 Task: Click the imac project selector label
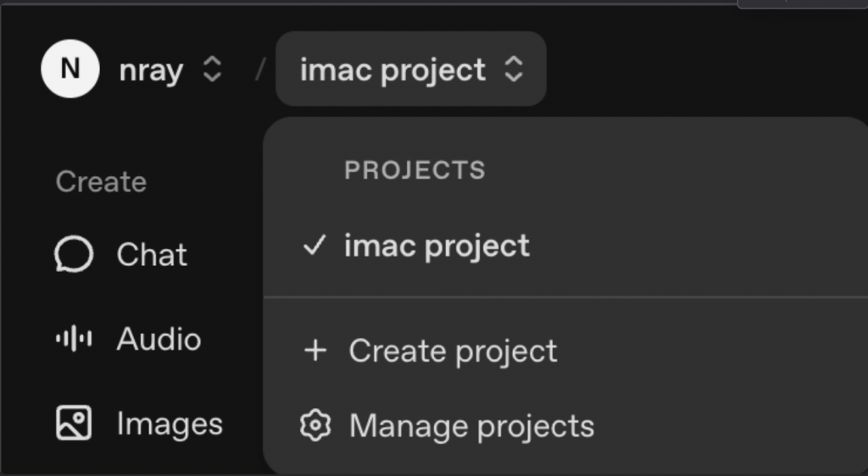392,70
